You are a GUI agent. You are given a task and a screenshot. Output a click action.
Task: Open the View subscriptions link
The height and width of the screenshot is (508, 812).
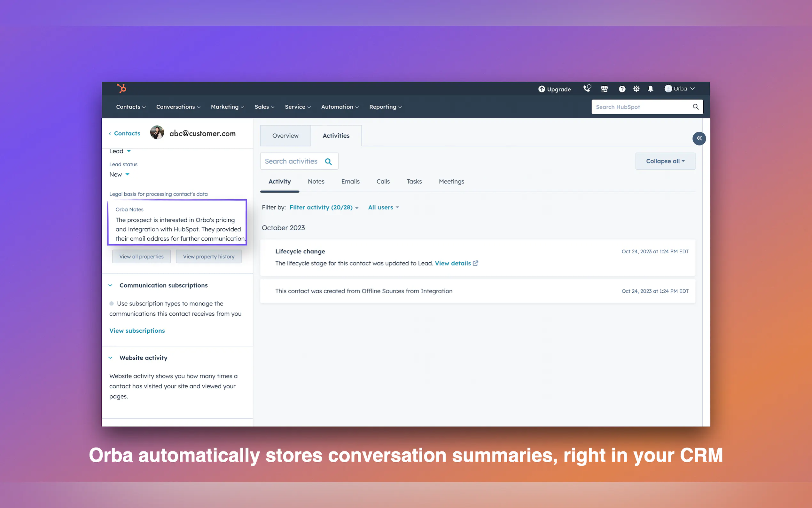coord(137,330)
